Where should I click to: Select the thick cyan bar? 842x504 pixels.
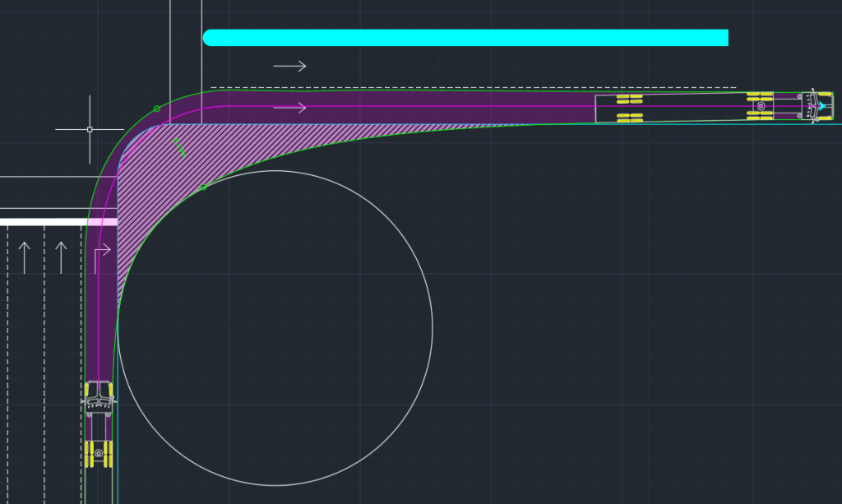(465, 38)
